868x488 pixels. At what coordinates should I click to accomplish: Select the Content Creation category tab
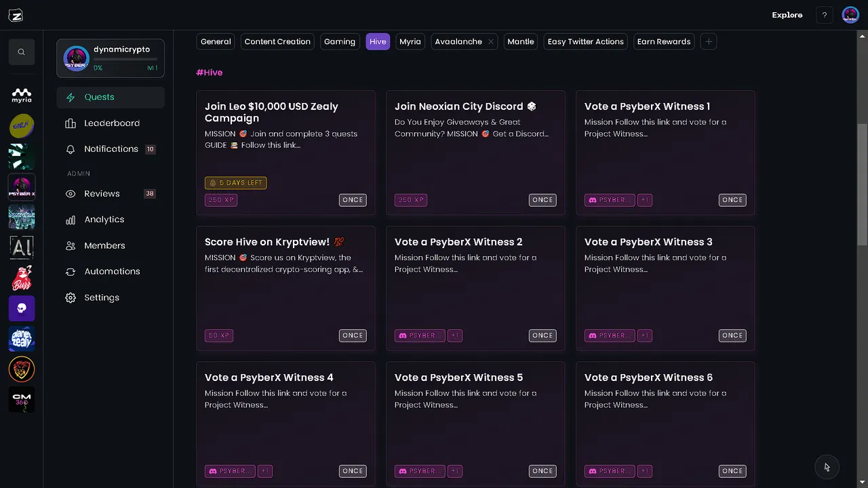[x=277, y=41]
